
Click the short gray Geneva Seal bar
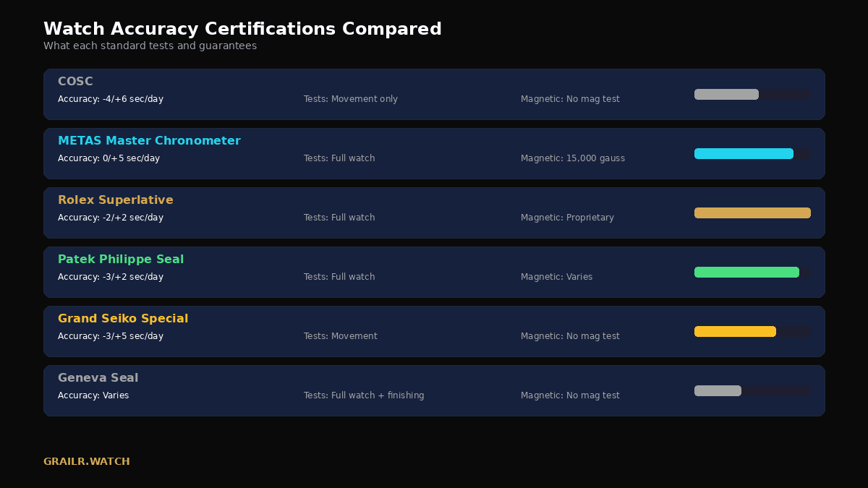click(718, 390)
